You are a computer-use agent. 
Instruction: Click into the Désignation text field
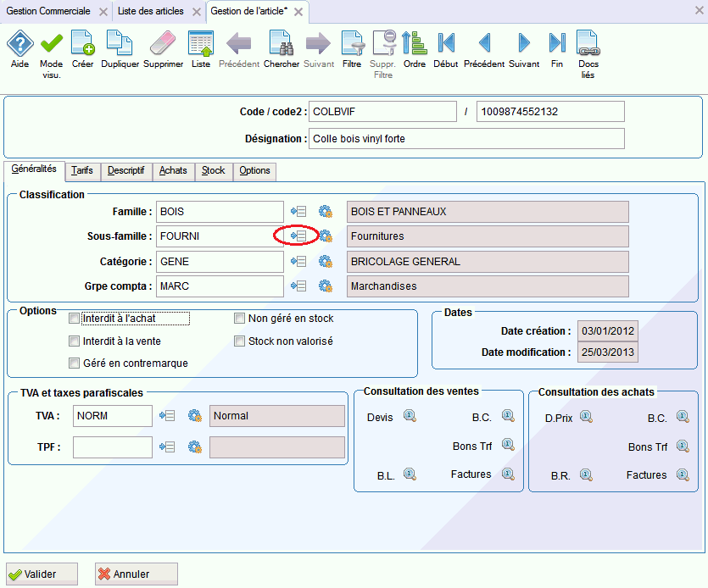pos(466,139)
